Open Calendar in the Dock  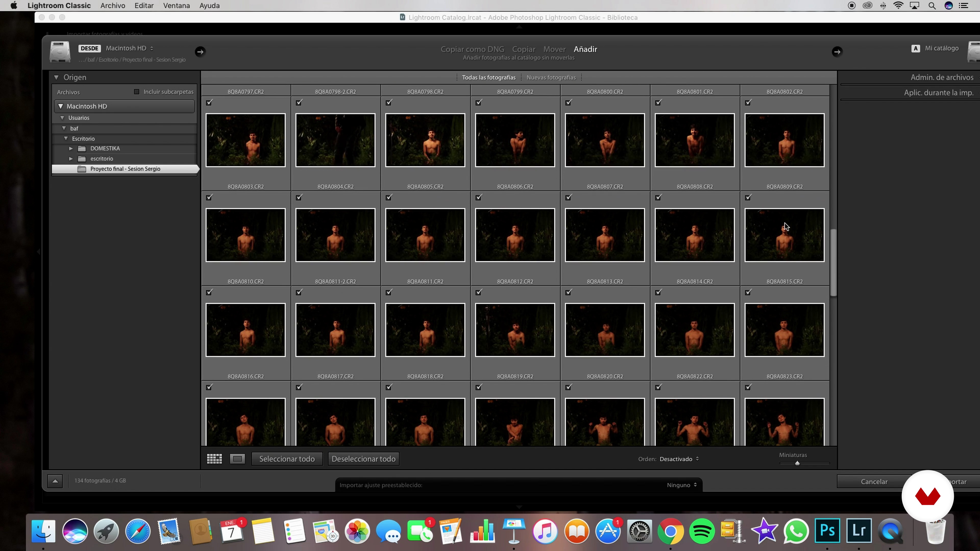tap(231, 531)
